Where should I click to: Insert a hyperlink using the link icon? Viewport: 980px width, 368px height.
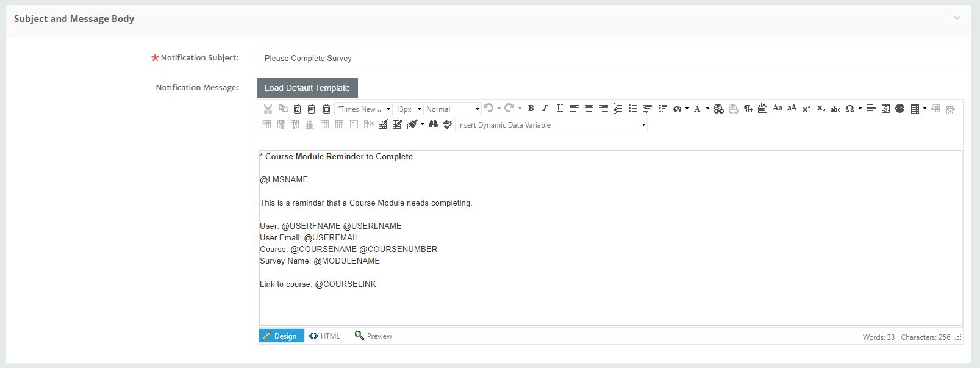click(x=718, y=109)
